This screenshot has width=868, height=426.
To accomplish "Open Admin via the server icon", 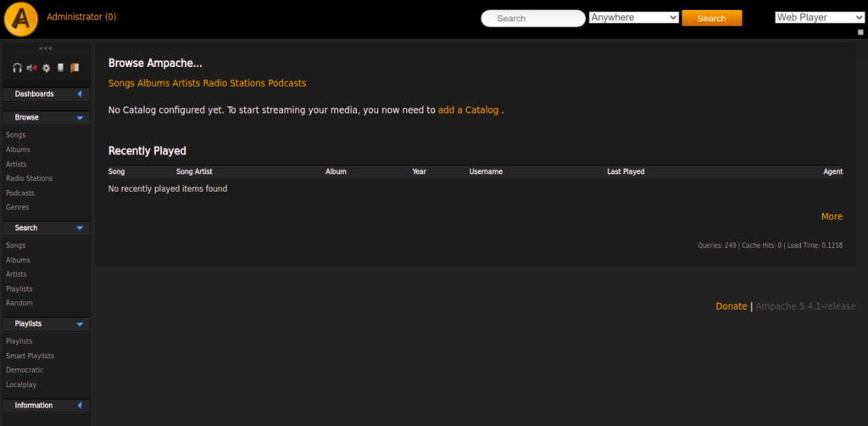I will (60, 68).
